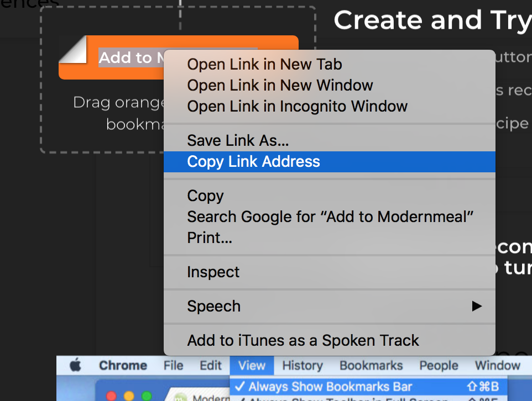The height and width of the screenshot is (401, 532).
Task: Choose Open Link in New Tab
Action: coord(330,65)
